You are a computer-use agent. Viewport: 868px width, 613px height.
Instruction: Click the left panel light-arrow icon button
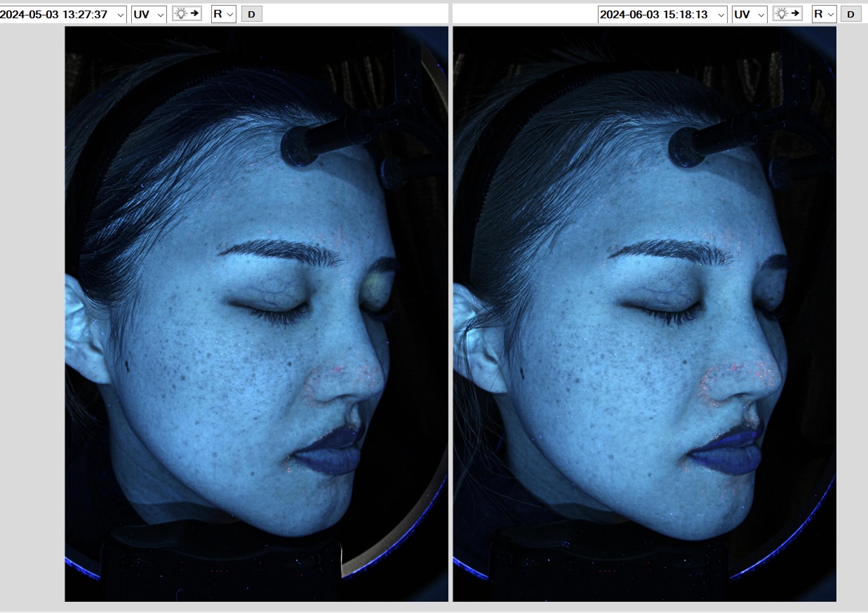187,13
